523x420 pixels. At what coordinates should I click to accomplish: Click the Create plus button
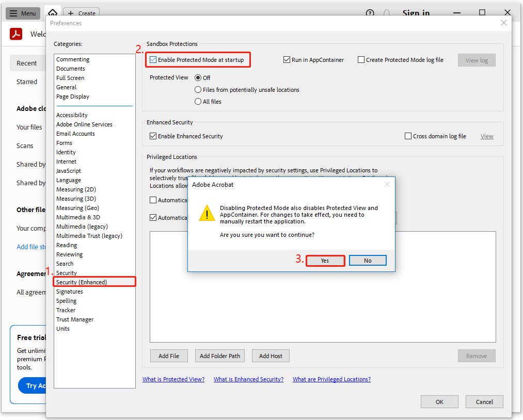(x=82, y=13)
